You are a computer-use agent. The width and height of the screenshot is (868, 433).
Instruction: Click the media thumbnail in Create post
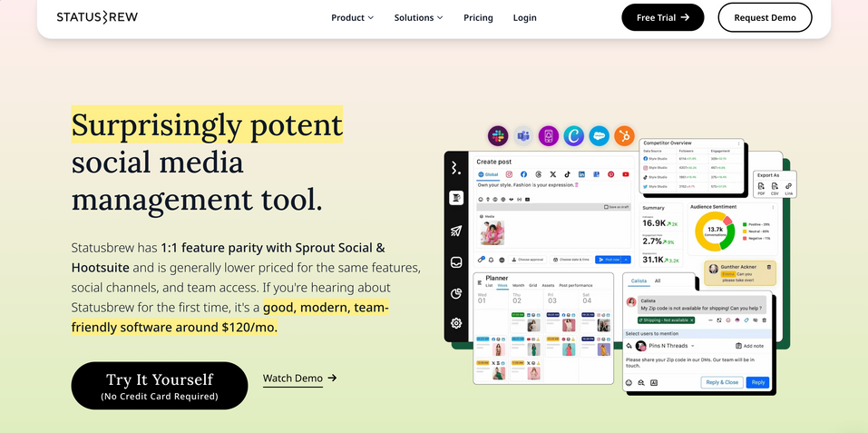click(x=494, y=233)
